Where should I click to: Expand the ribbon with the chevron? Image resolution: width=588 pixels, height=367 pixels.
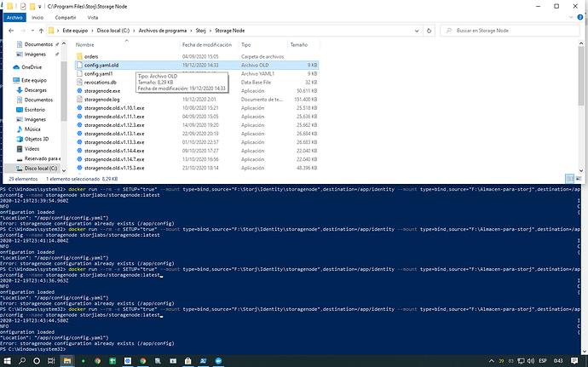point(573,16)
